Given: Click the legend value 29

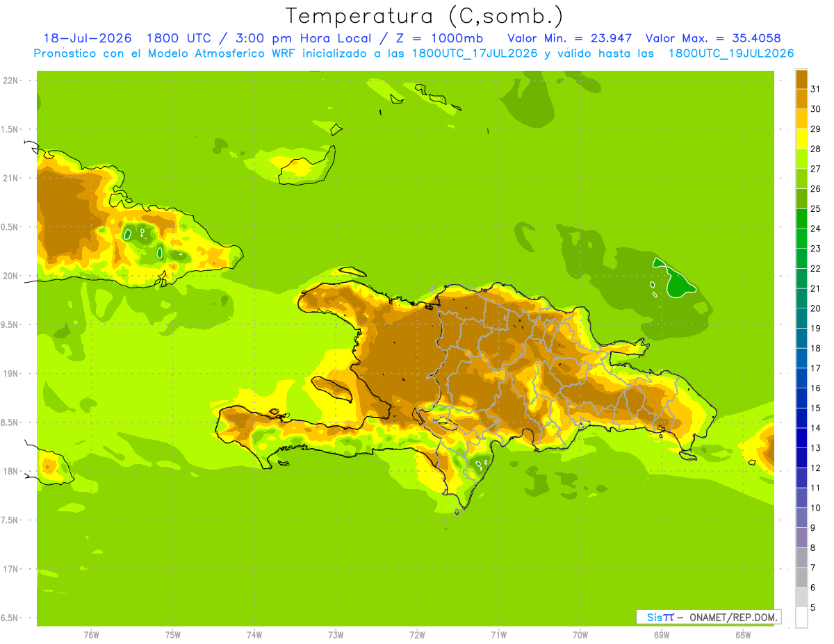Looking at the screenshot, I should pos(816,129).
